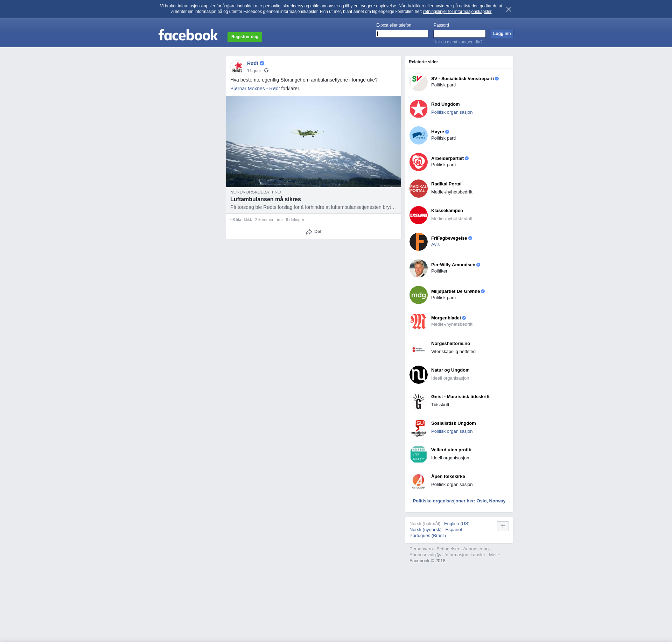Open Radikal Portal logo
The image size is (672, 642).
click(419, 189)
